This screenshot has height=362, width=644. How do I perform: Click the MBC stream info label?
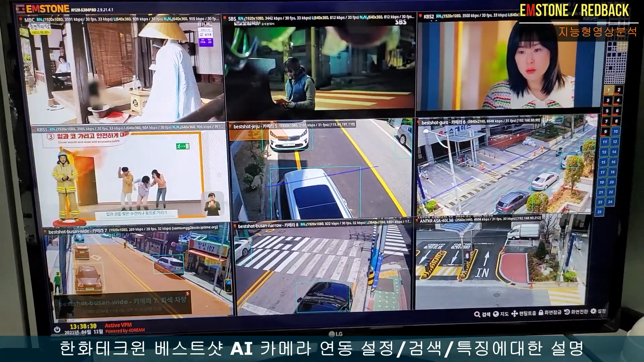pos(122,19)
